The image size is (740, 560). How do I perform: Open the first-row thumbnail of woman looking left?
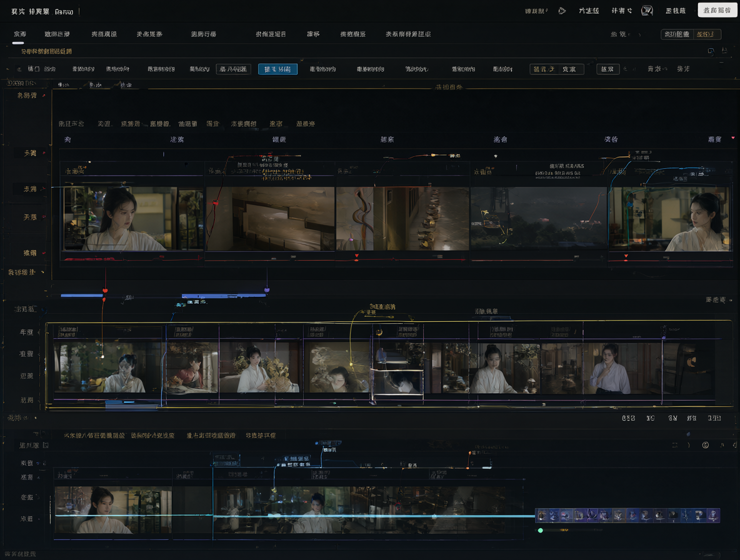pos(669,218)
